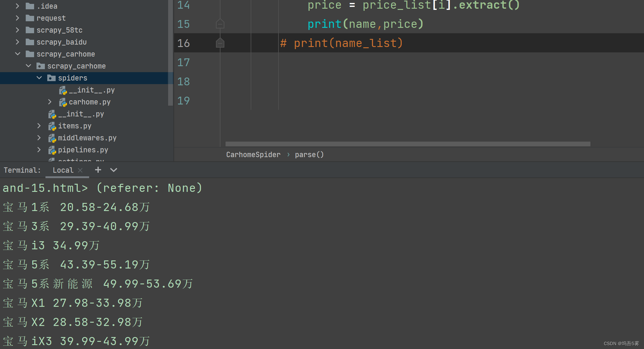This screenshot has width=644, height=349.
Task: Switch to the Local terminal tab
Action: tap(63, 170)
